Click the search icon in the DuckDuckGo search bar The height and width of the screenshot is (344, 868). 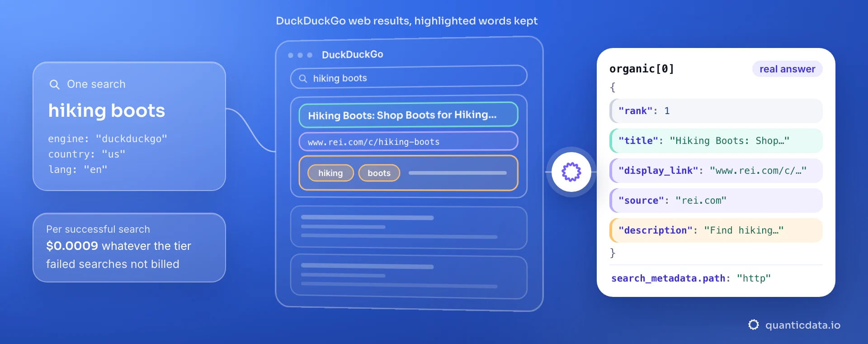[303, 79]
